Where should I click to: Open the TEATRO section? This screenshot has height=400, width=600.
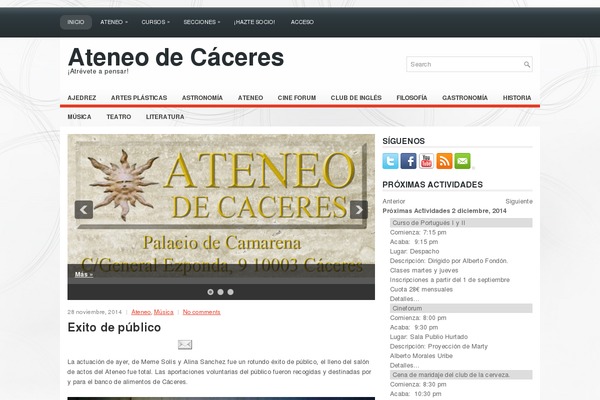tap(119, 117)
